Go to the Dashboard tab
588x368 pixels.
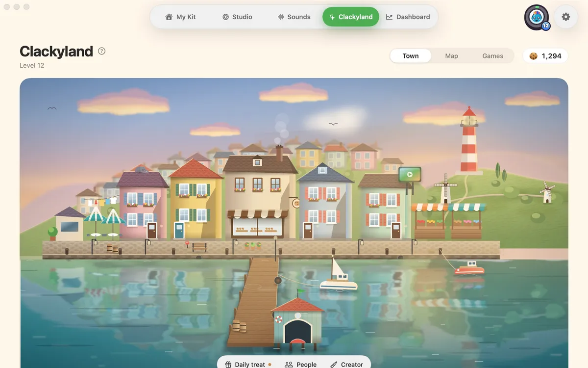pos(408,17)
